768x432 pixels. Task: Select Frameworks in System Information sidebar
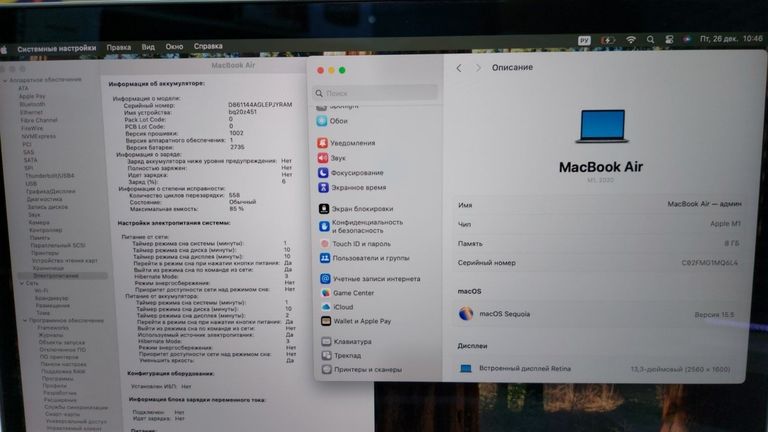click(x=53, y=328)
